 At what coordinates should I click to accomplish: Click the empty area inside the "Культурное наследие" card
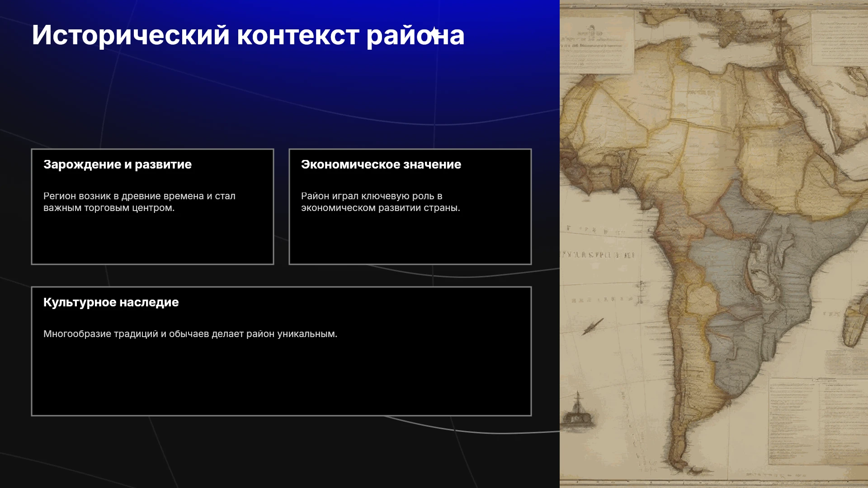pos(281,377)
